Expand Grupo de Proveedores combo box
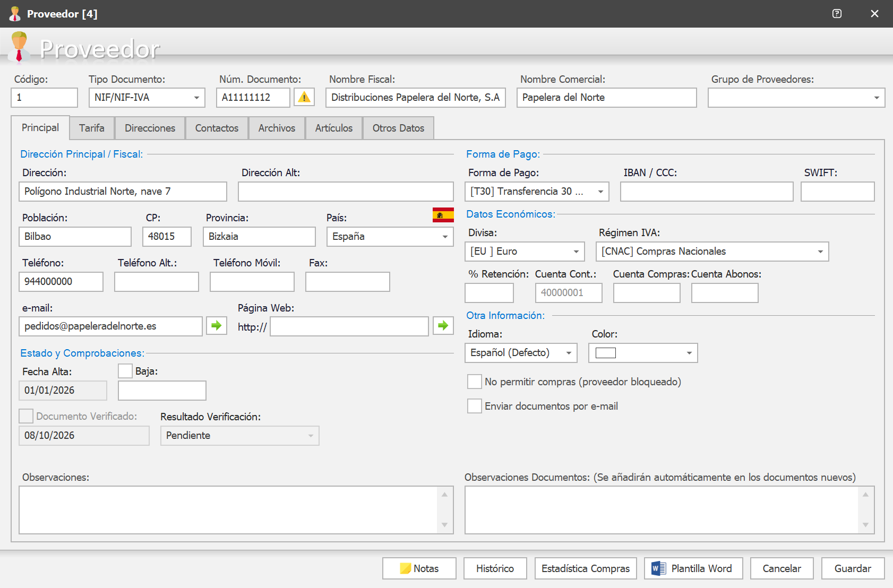This screenshot has width=893, height=588. 877,98
